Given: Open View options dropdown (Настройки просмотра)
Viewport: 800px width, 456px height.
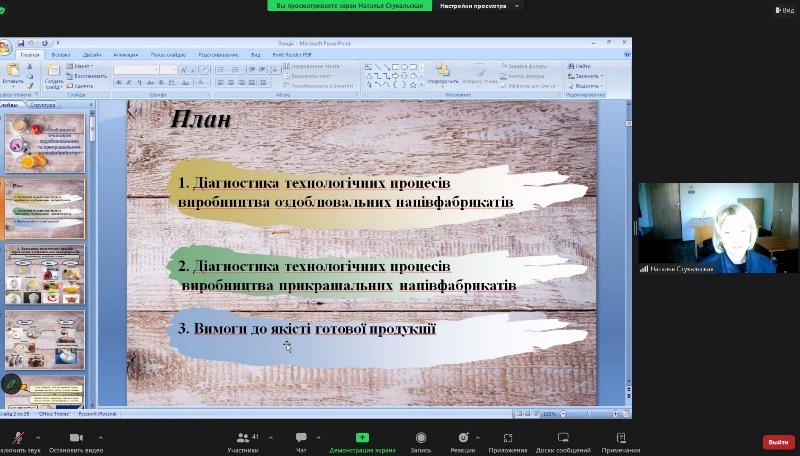Looking at the screenshot, I should pos(480,6).
